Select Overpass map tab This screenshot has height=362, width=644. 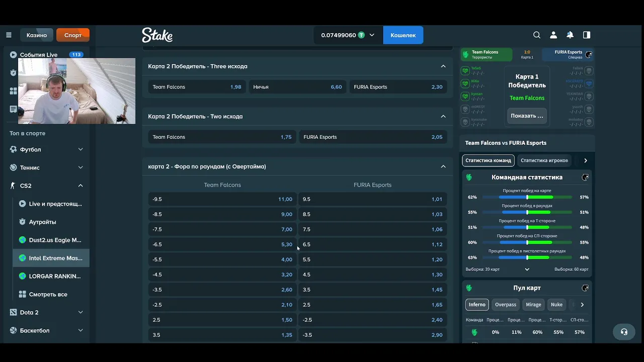click(x=506, y=305)
